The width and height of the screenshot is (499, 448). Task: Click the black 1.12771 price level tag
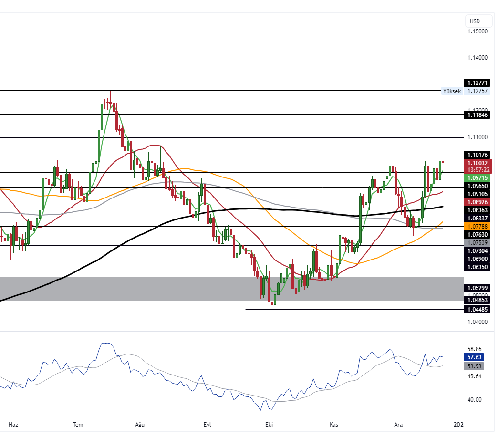[x=478, y=83]
